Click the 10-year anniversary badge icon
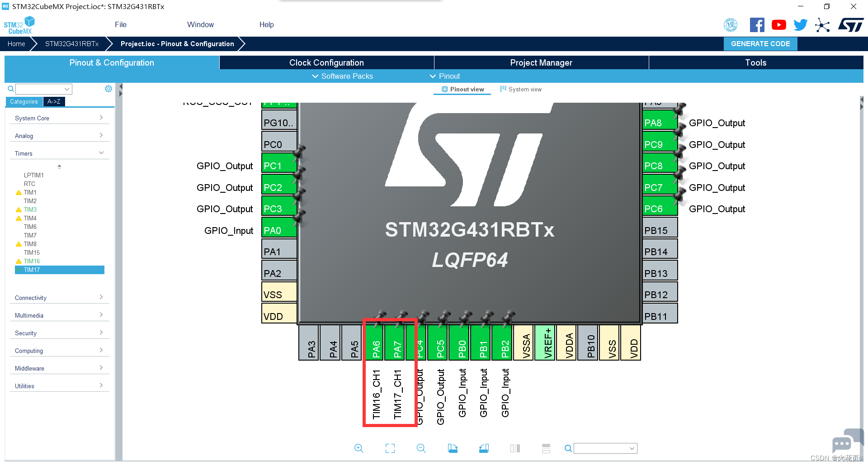The image size is (868, 466). point(731,25)
